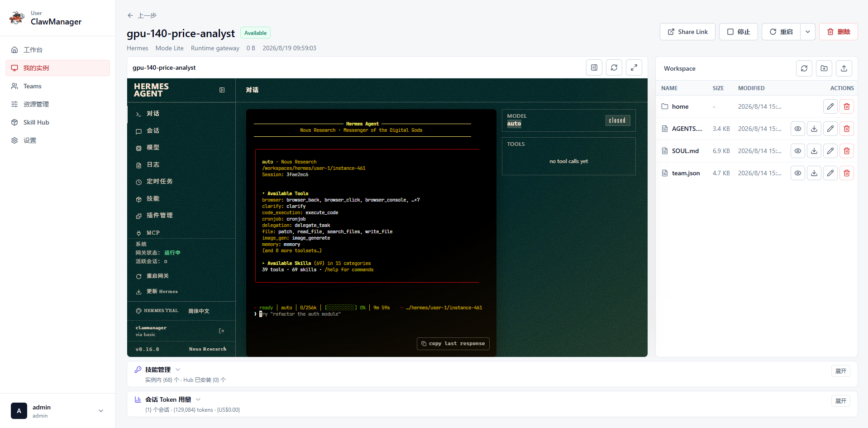Download the AGENTS file
This screenshot has height=428, width=868.
[x=814, y=129]
